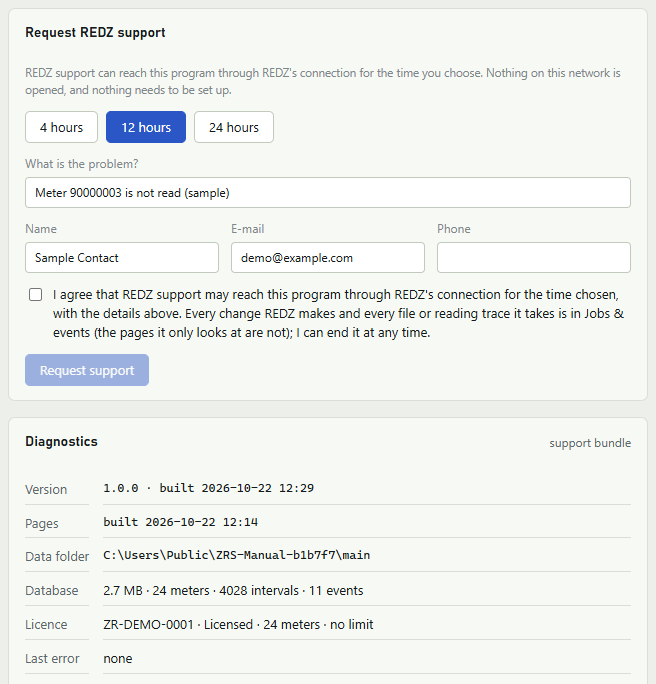Click the 'Diagnostics' heading
The height and width of the screenshot is (684, 656).
point(62,441)
